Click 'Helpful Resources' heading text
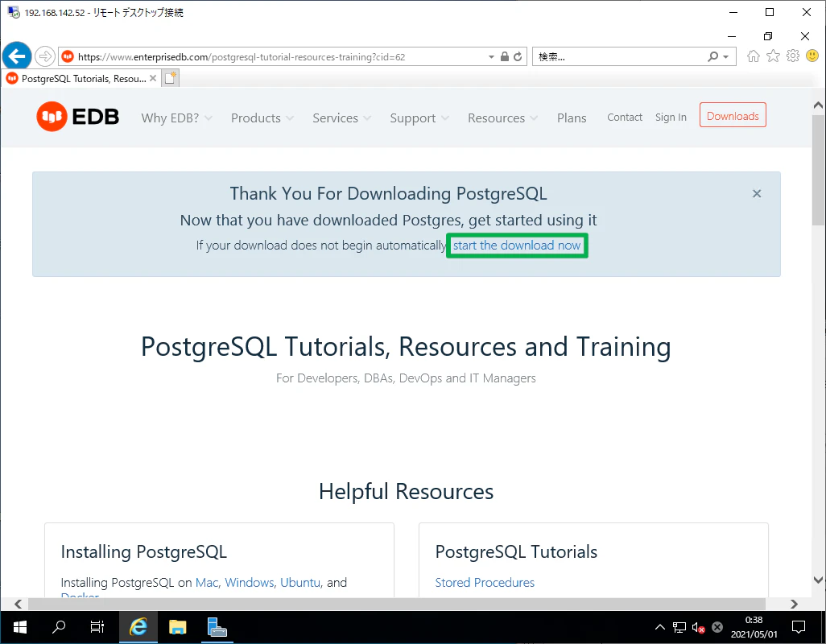 click(406, 491)
